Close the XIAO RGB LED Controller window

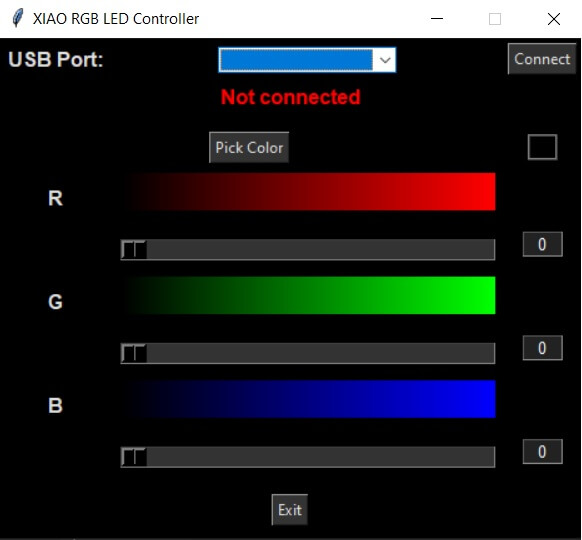[553, 19]
